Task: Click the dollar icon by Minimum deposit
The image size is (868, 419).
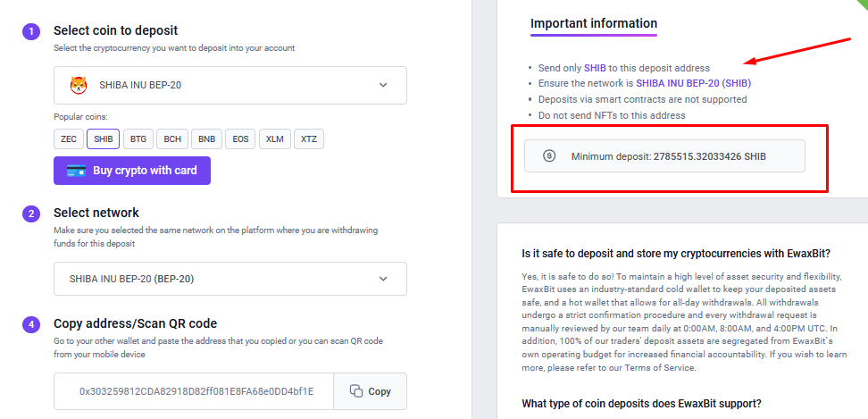Action: tap(550, 156)
